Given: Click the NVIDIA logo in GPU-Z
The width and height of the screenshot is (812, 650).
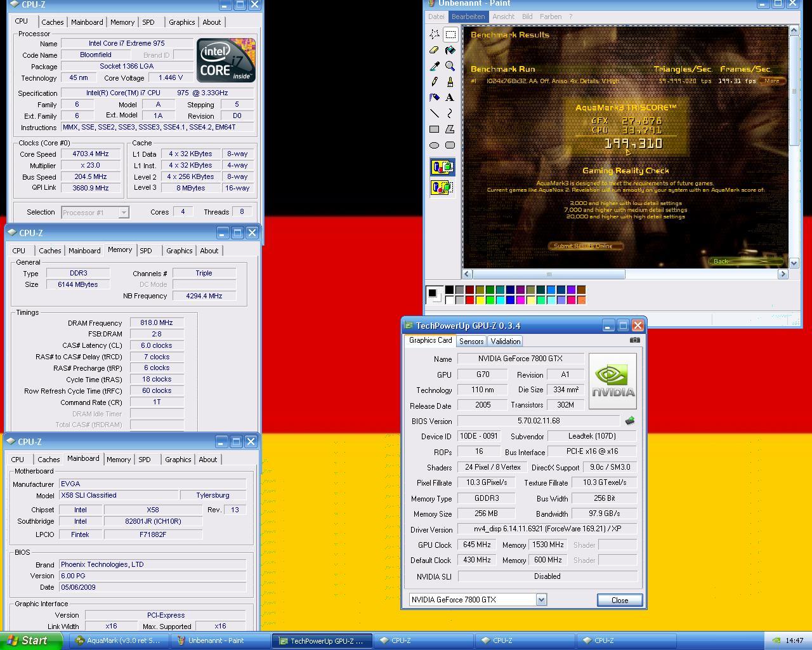Looking at the screenshot, I should pos(613,381).
